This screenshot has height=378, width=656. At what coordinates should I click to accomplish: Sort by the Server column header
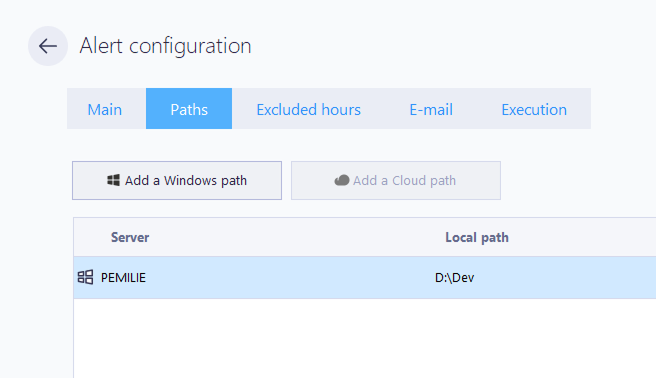[130, 237]
